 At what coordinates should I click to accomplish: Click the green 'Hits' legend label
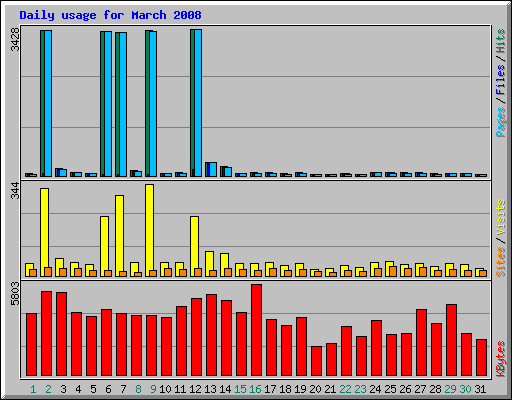501,41
